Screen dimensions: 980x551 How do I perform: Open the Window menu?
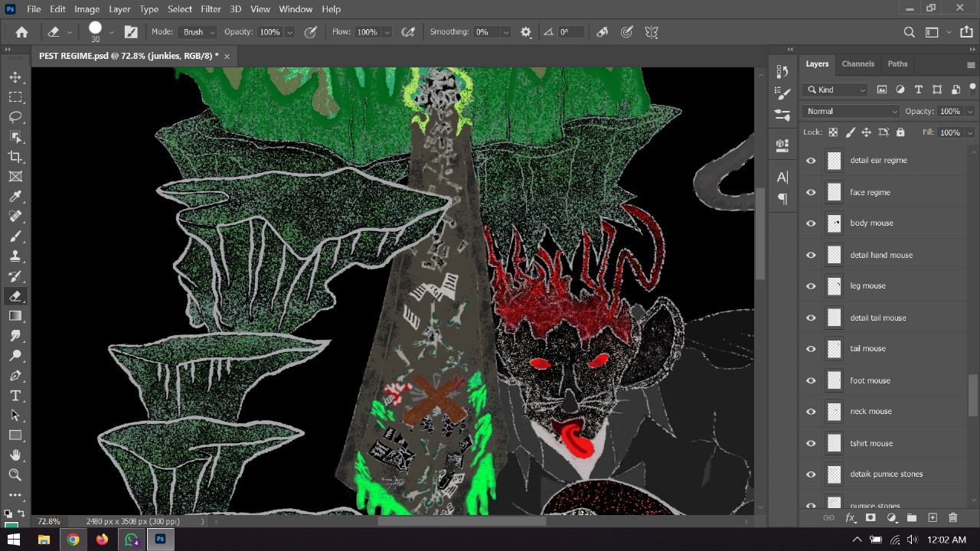(296, 9)
